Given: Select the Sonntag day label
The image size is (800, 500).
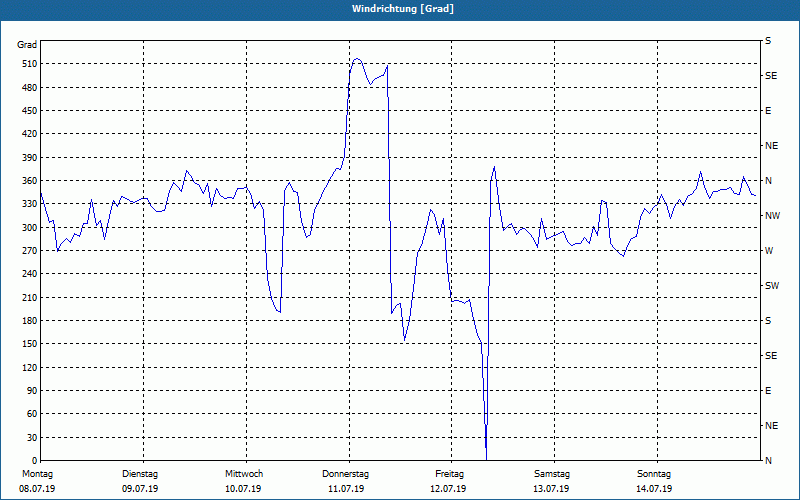Looking at the screenshot, I should point(654,474).
